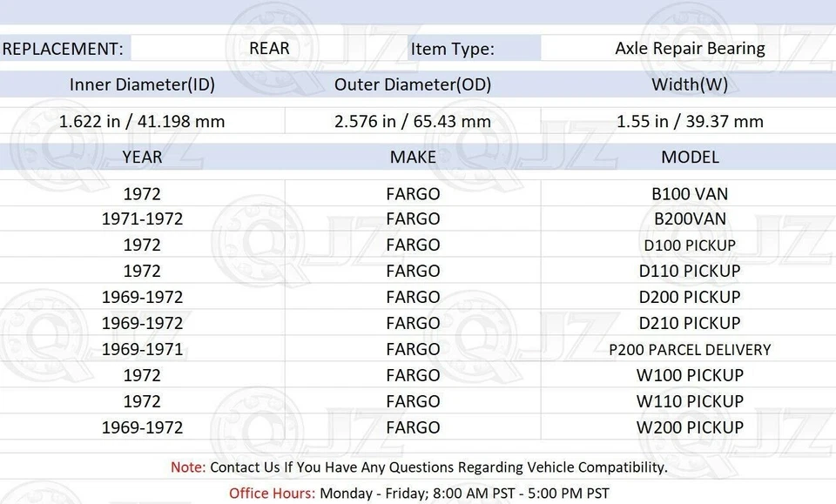Select the W200 PICKUP model cell

click(690, 427)
